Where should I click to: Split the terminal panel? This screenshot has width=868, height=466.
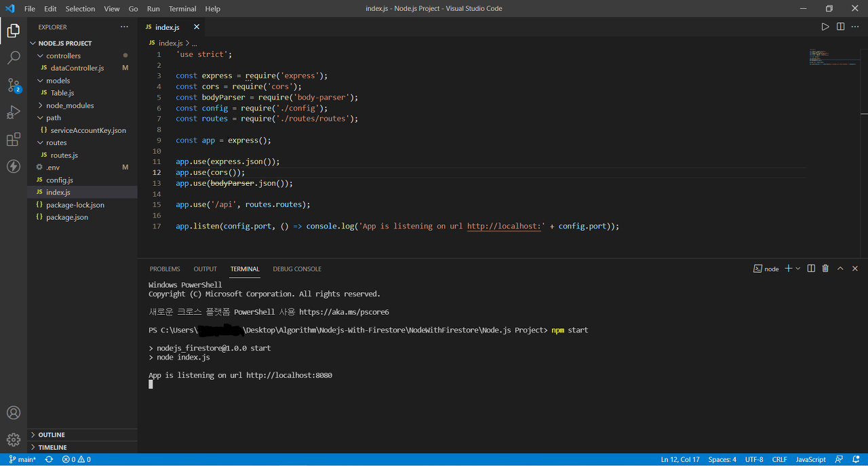[x=811, y=269]
